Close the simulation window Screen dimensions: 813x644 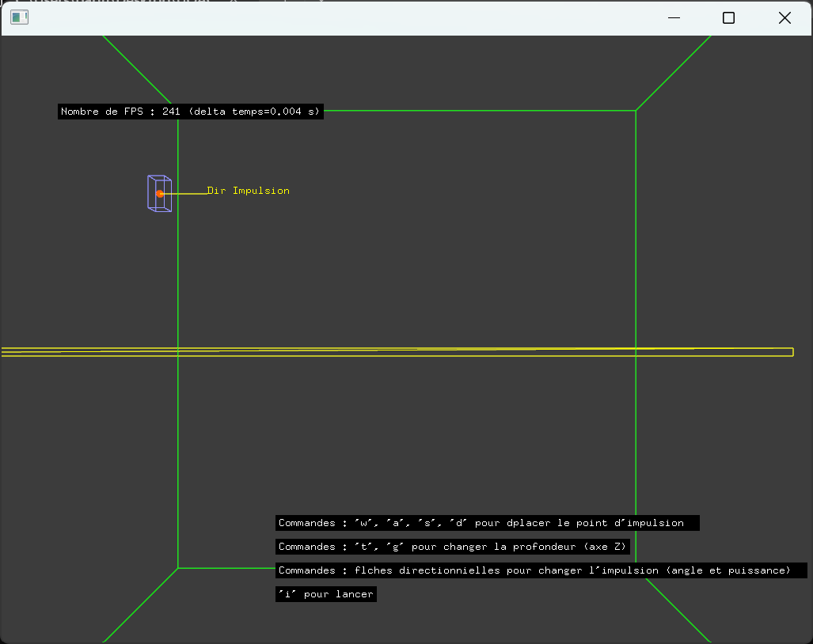click(785, 18)
